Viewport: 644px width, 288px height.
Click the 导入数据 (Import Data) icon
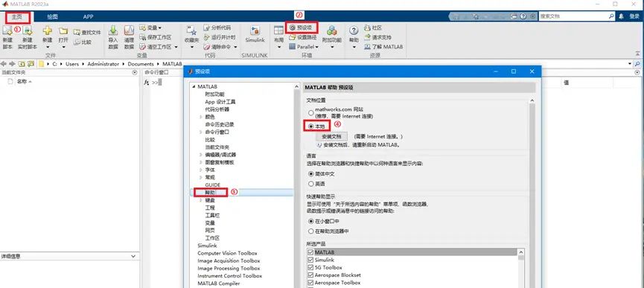(113, 31)
